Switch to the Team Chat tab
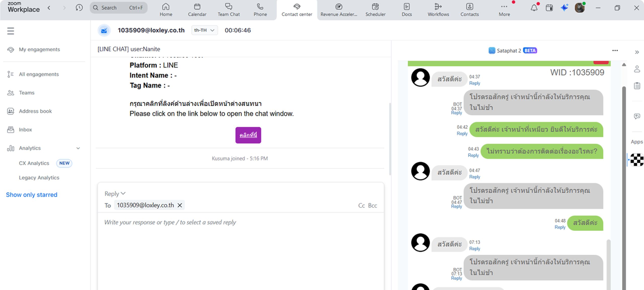This screenshot has width=644, height=290. pos(228,10)
